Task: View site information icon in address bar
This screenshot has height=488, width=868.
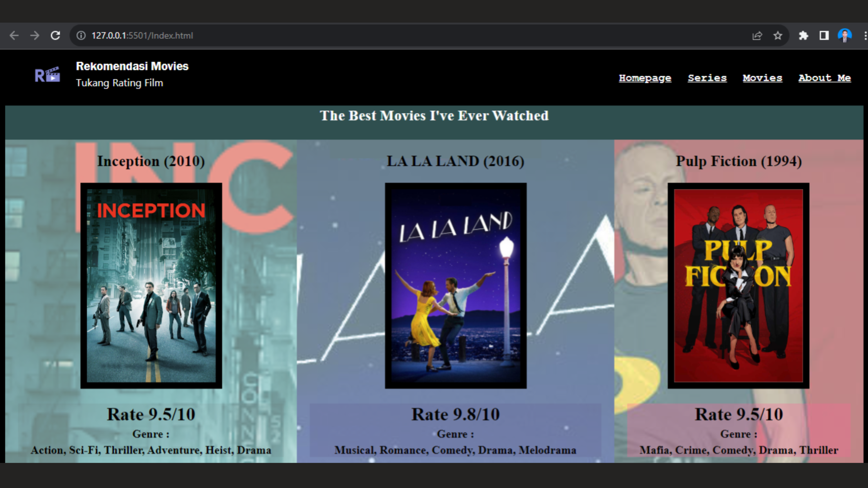Action: click(x=81, y=35)
